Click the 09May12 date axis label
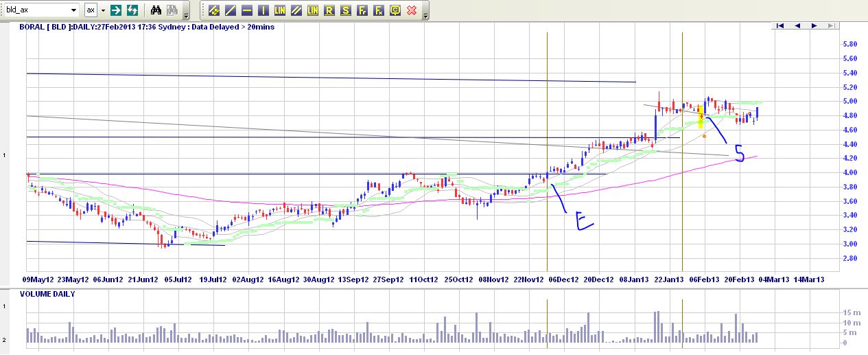868x355 pixels. coord(38,280)
